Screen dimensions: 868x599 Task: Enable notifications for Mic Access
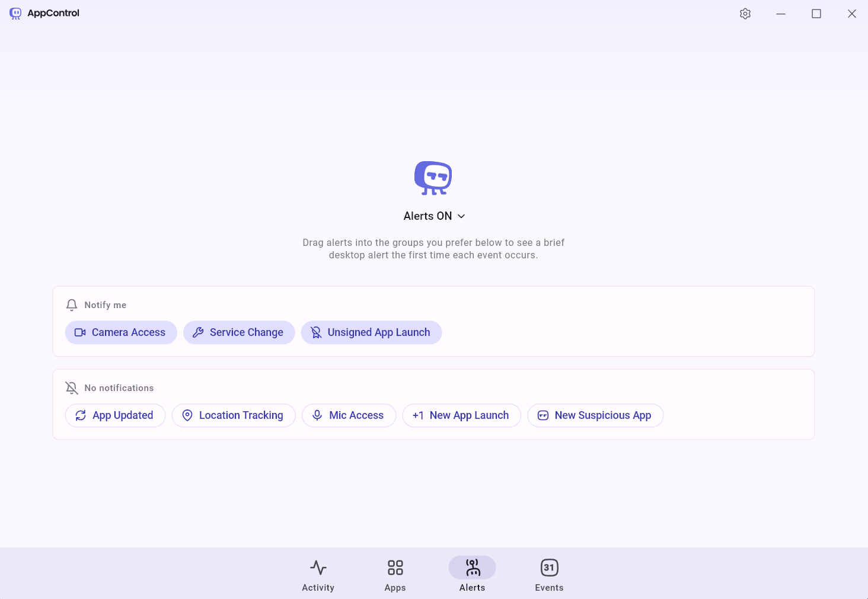349,415
